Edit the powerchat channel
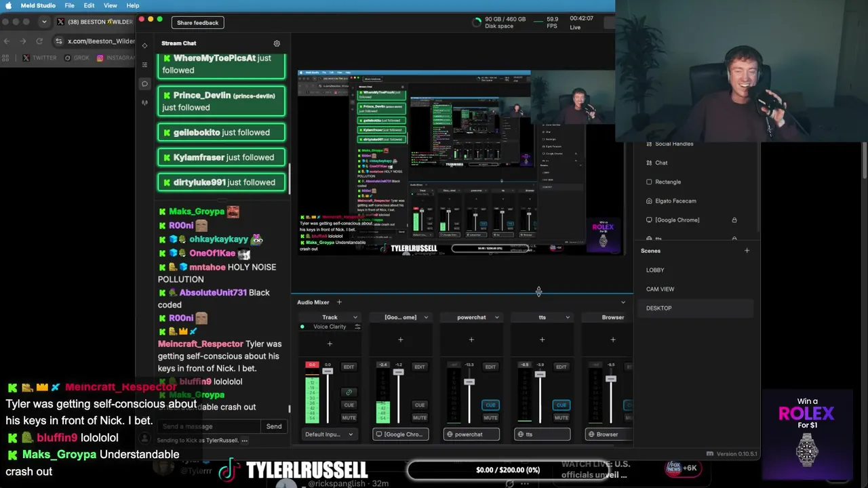Screen dimensions: 868x488 click(x=490, y=367)
